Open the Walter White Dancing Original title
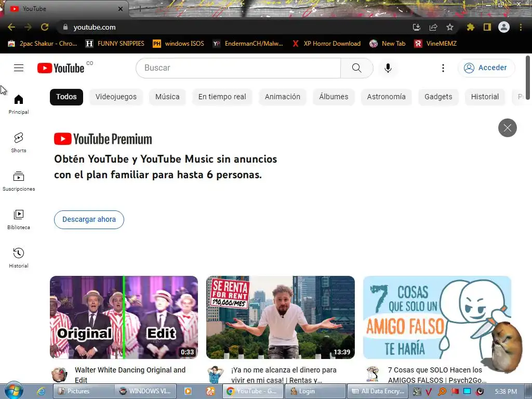 tap(130, 375)
